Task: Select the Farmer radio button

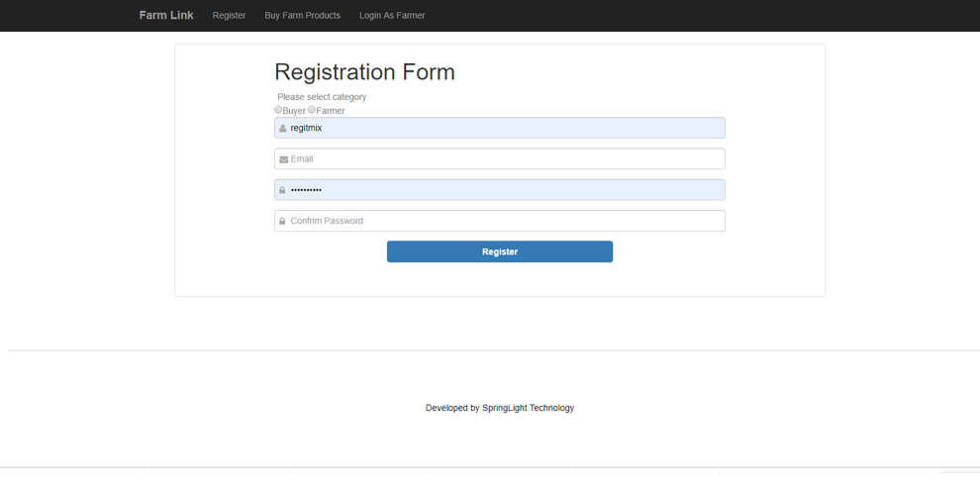Action: [312, 110]
